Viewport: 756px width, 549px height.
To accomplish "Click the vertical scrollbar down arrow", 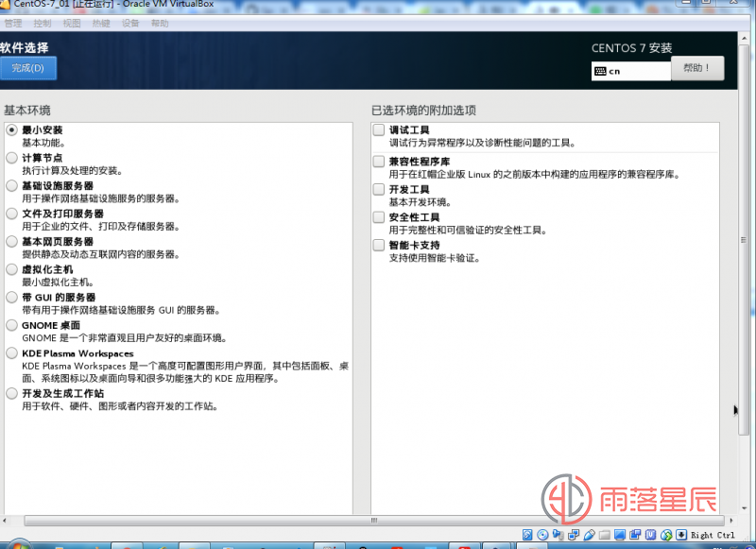I will pos(744,508).
